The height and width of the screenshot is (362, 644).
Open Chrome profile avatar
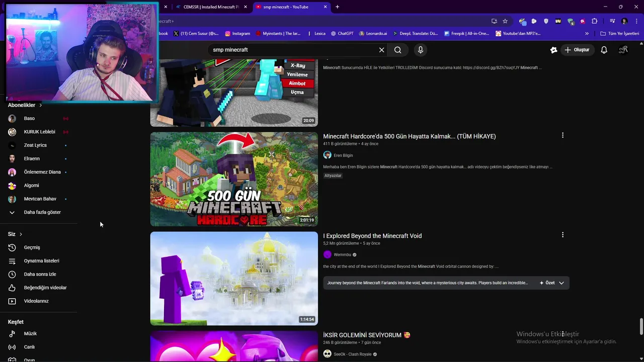624,21
